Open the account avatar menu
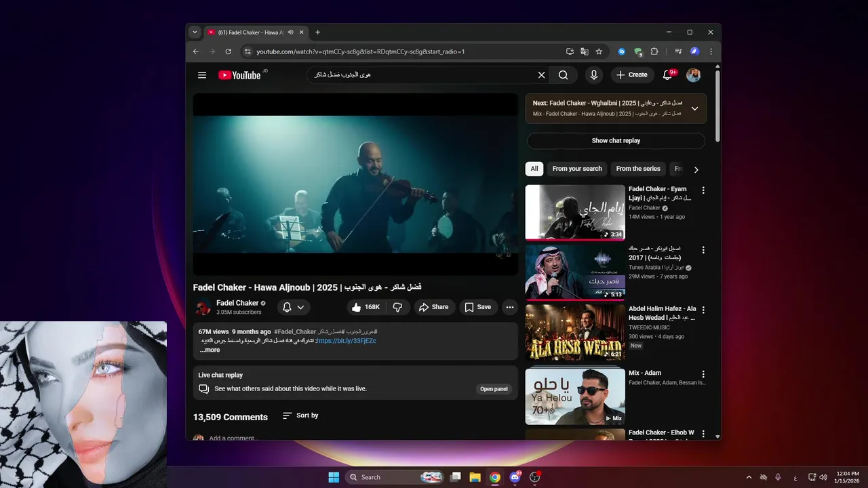 693,75
